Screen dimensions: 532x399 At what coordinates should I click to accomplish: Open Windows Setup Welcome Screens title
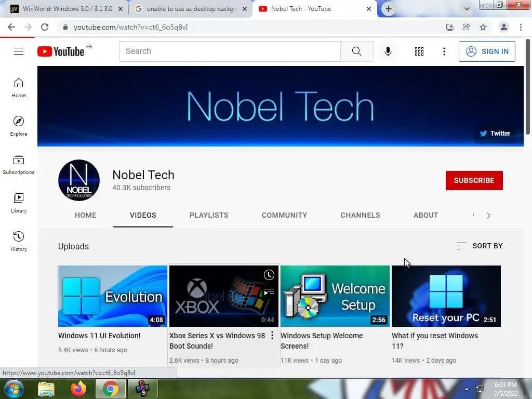click(322, 341)
